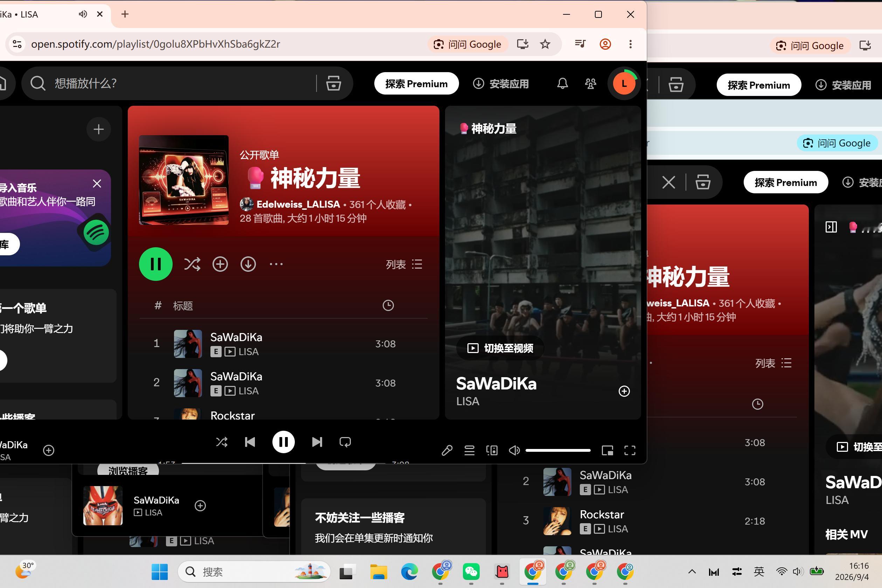
Task: Pause with the white player bar button
Action: pyautogui.click(x=283, y=442)
